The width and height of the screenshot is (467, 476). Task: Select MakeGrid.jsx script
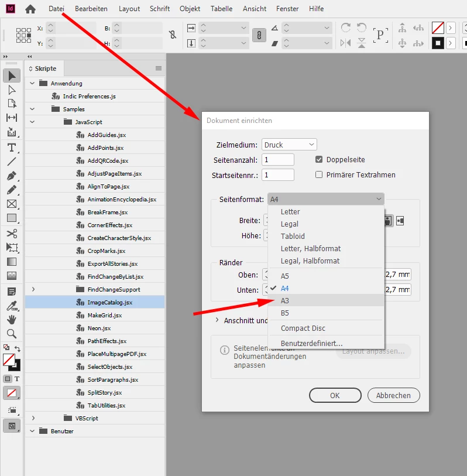(x=95, y=315)
